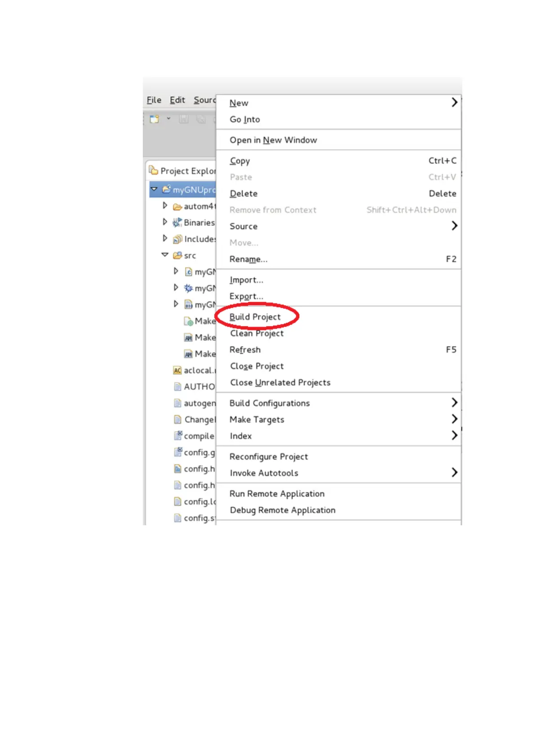Select Run Remote Application
This screenshot has height=756, width=535.
pos(339,494)
